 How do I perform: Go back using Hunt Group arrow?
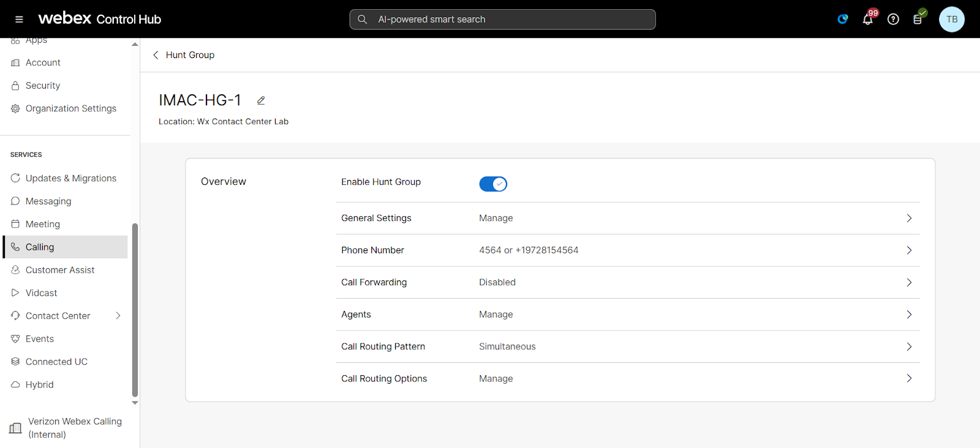pyautogui.click(x=156, y=55)
